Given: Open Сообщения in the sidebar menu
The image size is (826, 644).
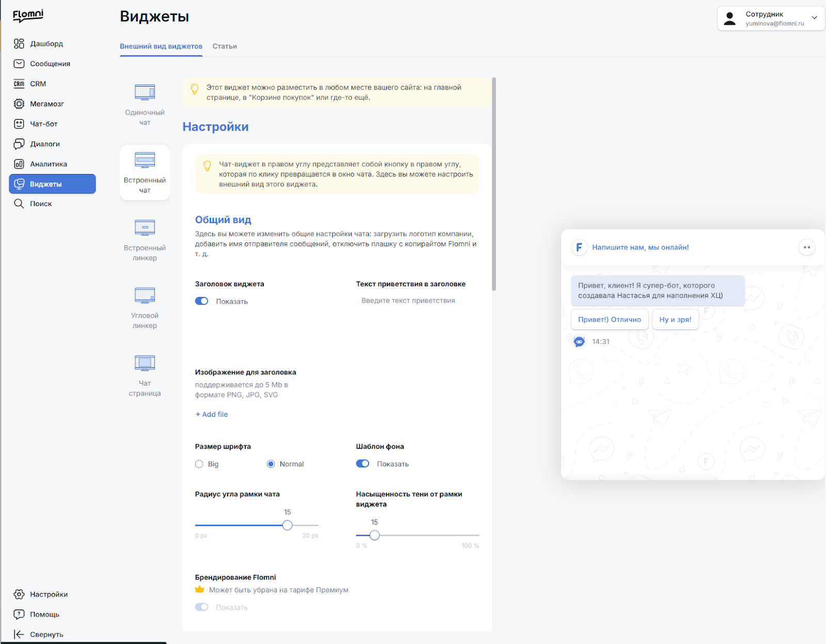Looking at the screenshot, I should 50,64.
